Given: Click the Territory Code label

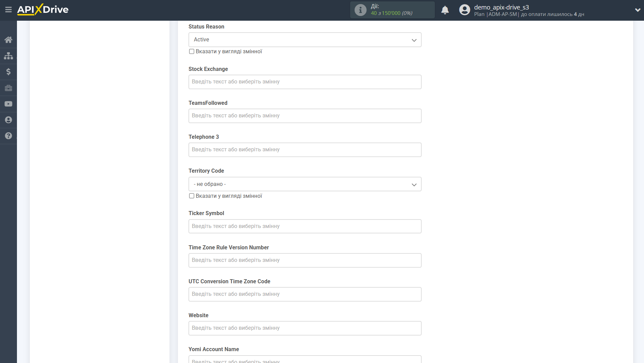Looking at the screenshot, I should click(x=206, y=171).
